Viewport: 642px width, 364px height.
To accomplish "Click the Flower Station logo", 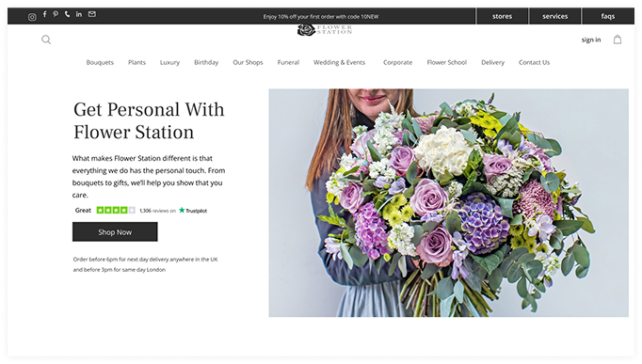I will (325, 30).
